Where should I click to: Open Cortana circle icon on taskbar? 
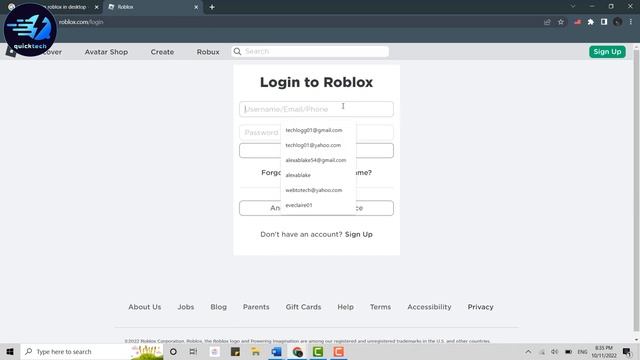[173, 351]
